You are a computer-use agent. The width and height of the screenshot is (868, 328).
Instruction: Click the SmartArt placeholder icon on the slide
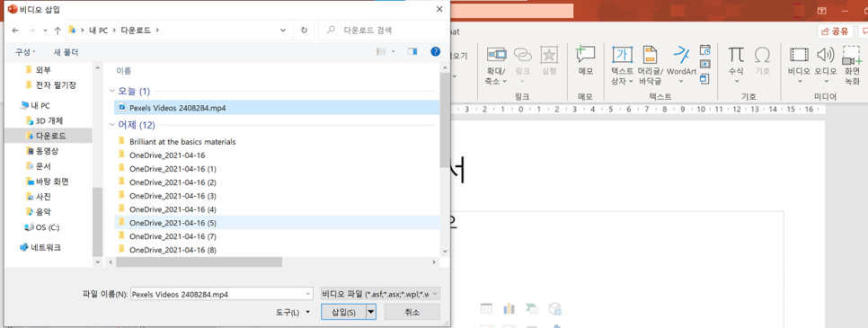531,308
